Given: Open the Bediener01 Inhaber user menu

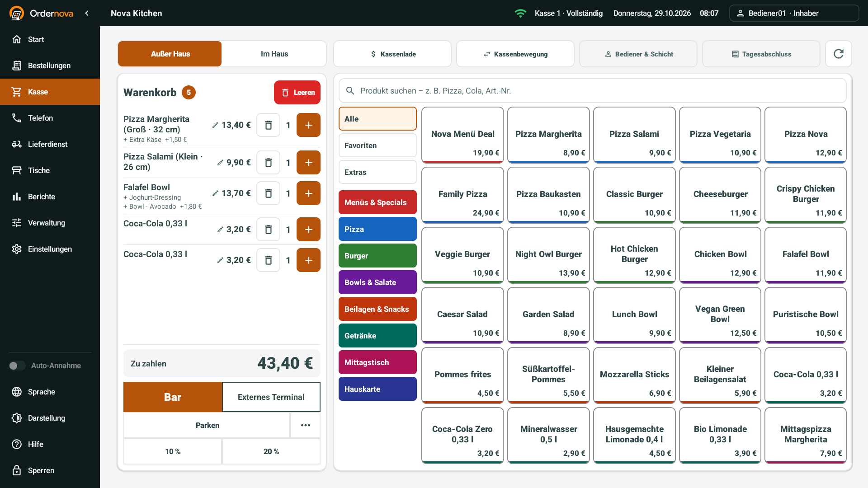Looking at the screenshot, I should (x=794, y=13).
